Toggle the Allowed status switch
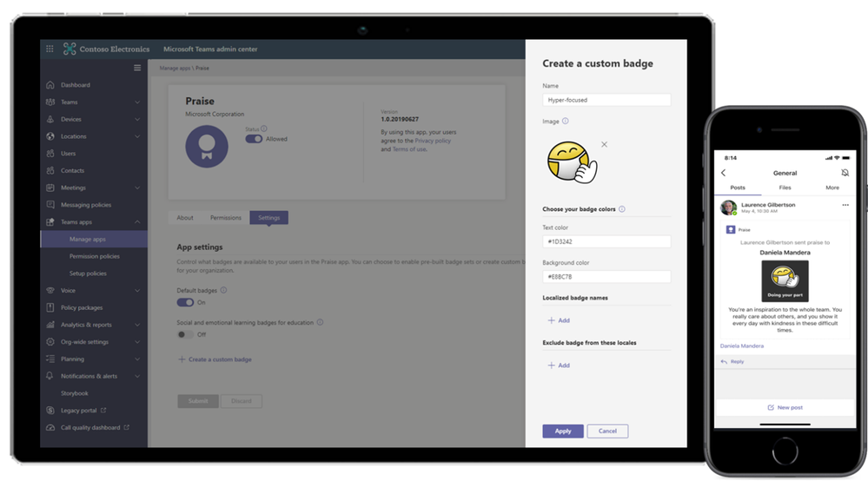This screenshot has height=481, width=868. coord(254,139)
